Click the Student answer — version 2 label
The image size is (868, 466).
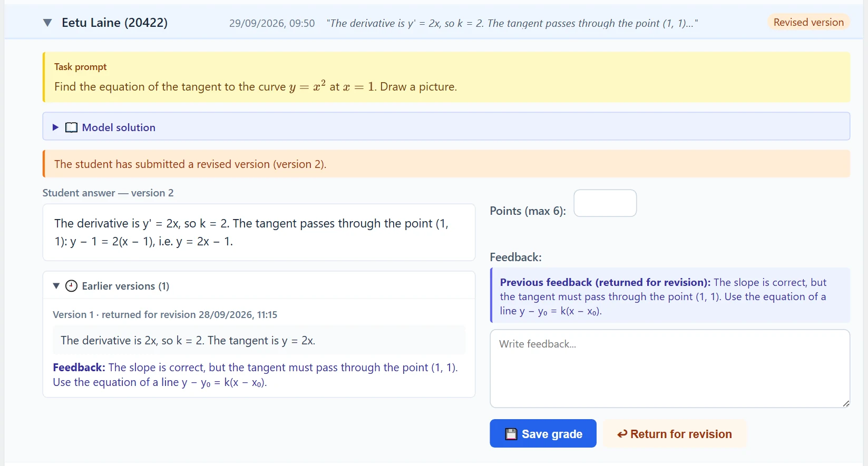coord(108,193)
